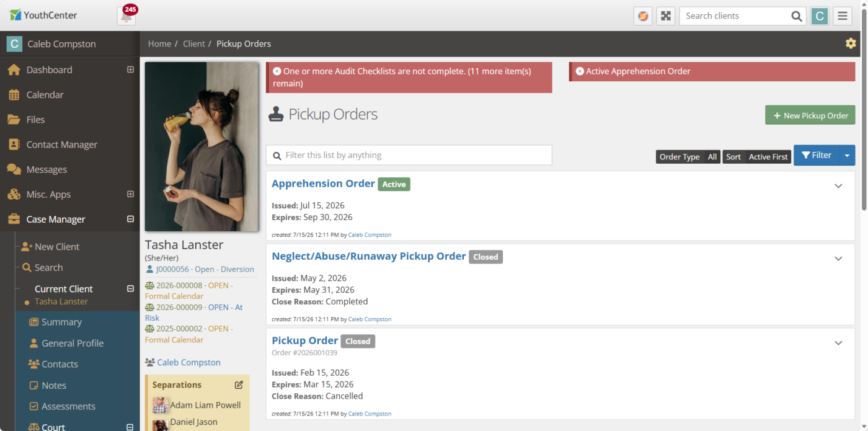Go to Client breadcrumb
The image size is (868, 431).
tap(193, 43)
